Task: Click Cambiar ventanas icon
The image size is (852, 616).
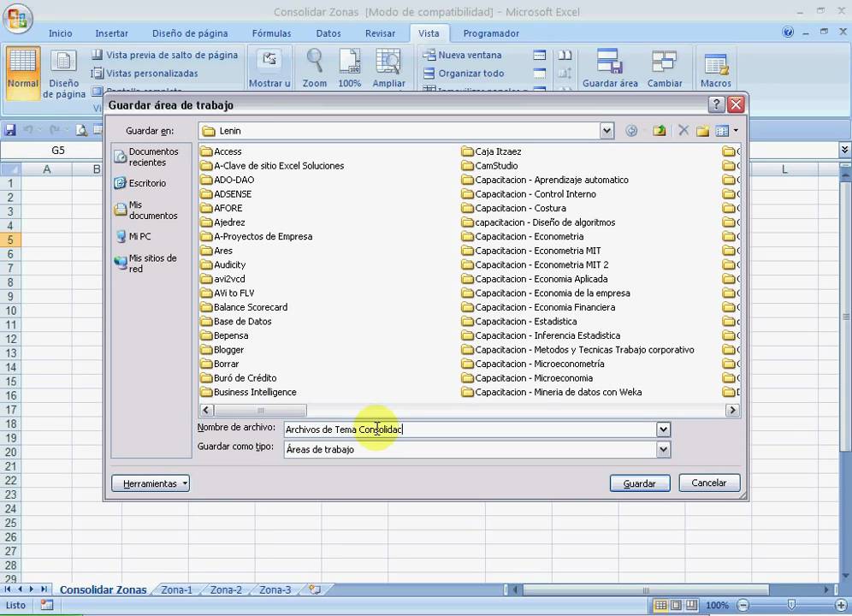Action: (x=664, y=68)
